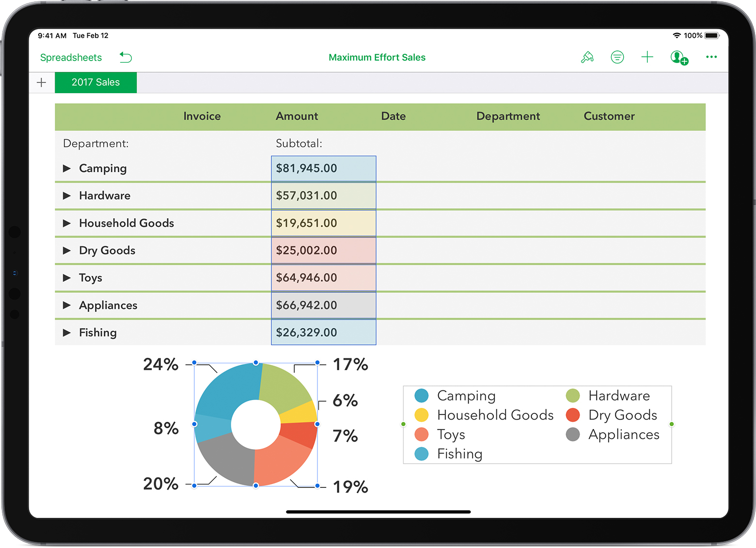Open the More options ellipsis menu
This screenshot has height=548, width=756.
711,57
